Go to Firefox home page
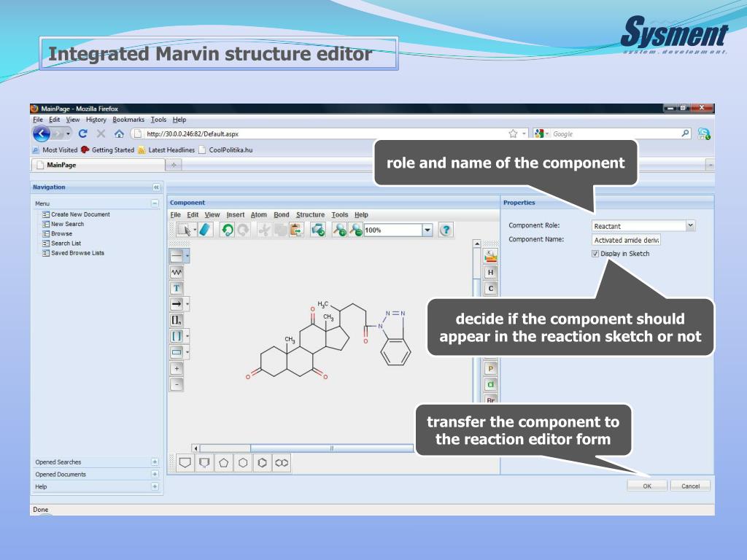The height and width of the screenshot is (560, 747). pos(119,134)
